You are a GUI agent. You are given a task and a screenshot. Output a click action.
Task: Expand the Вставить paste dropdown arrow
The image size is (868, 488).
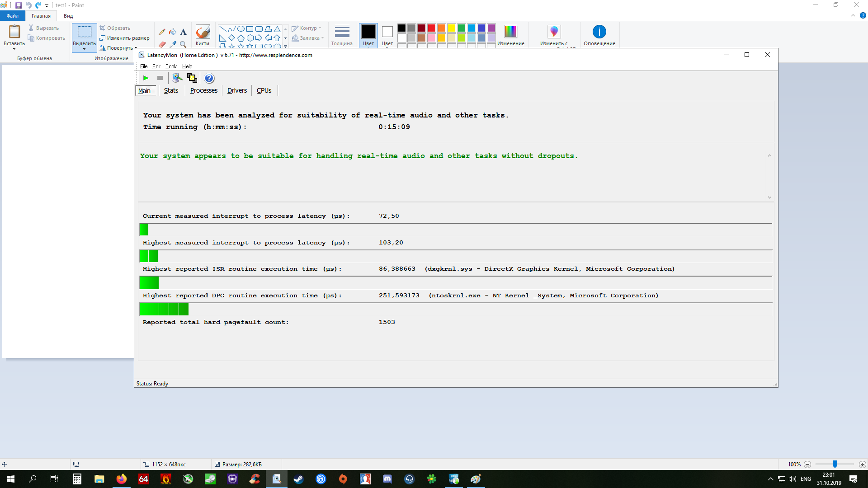pyautogui.click(x=14, y=49)
